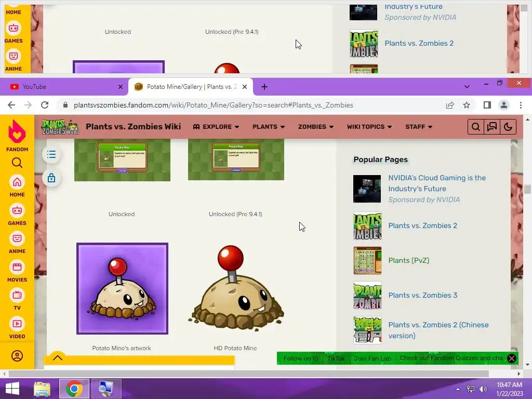Open GAMES section in Fandom sidebar
Screen dimensions: 532x399
[17, 215]
